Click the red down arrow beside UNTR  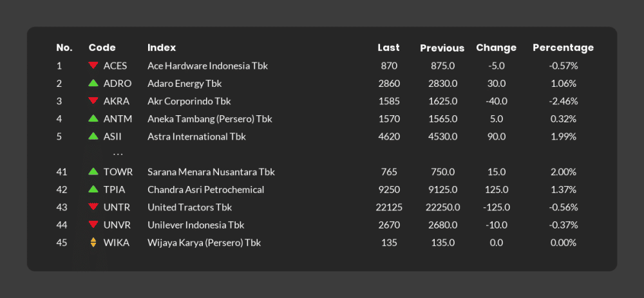[x=93, y=207]
